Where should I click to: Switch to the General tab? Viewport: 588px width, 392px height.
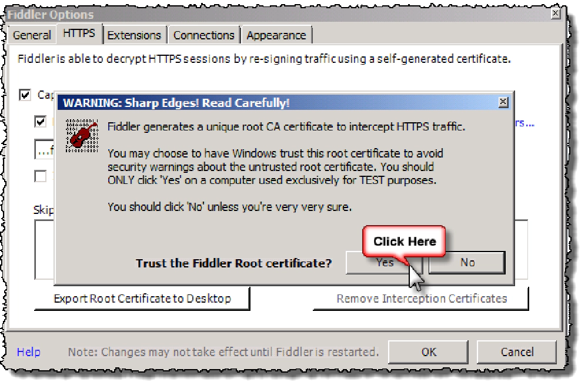[32, 35]
